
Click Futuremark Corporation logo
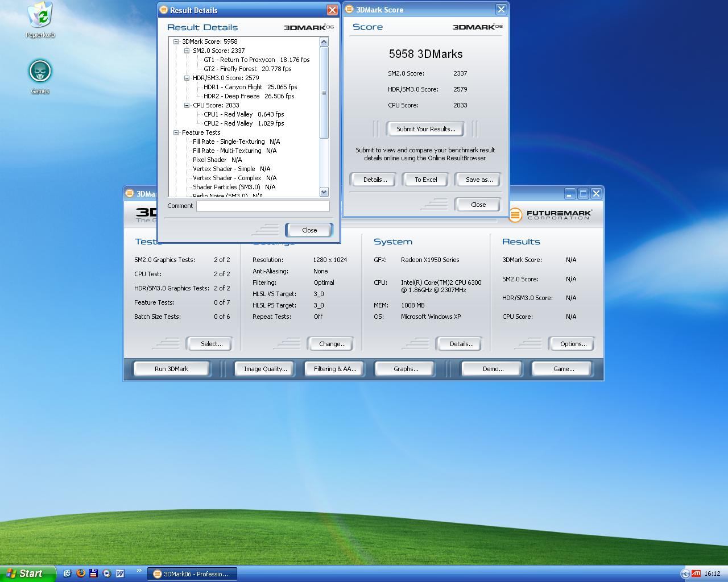551,215
